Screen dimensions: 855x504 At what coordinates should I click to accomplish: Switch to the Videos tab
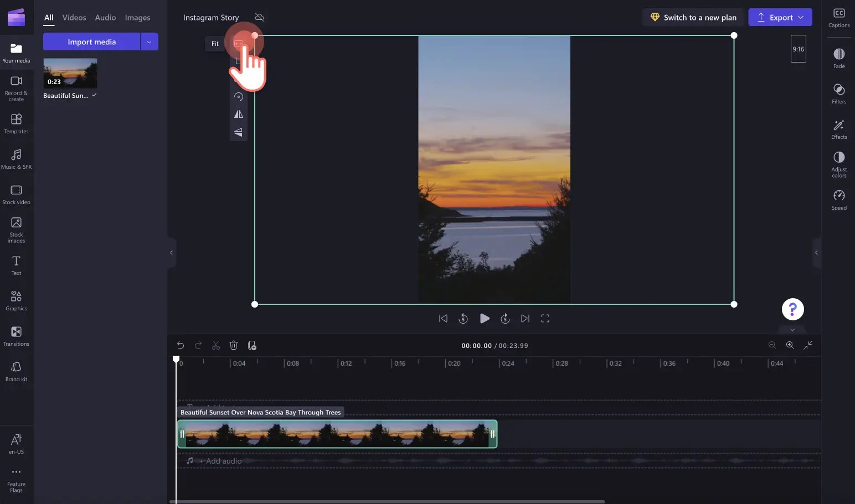(74, 18)
